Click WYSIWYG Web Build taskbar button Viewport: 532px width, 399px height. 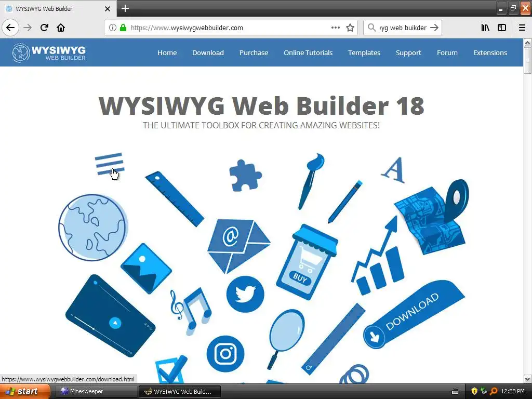pos(180,392)
